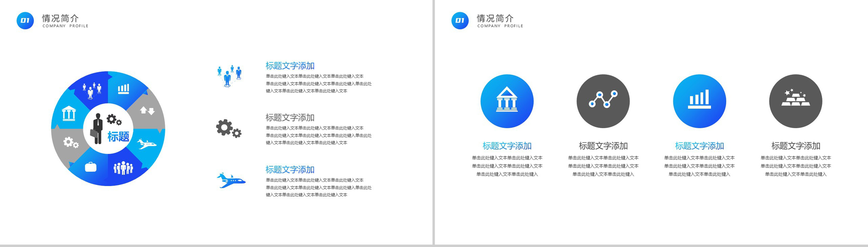Screen dimensions: 868x247
Task: Select the gray circle with the line graph icon
Action: tap(603, 101)
